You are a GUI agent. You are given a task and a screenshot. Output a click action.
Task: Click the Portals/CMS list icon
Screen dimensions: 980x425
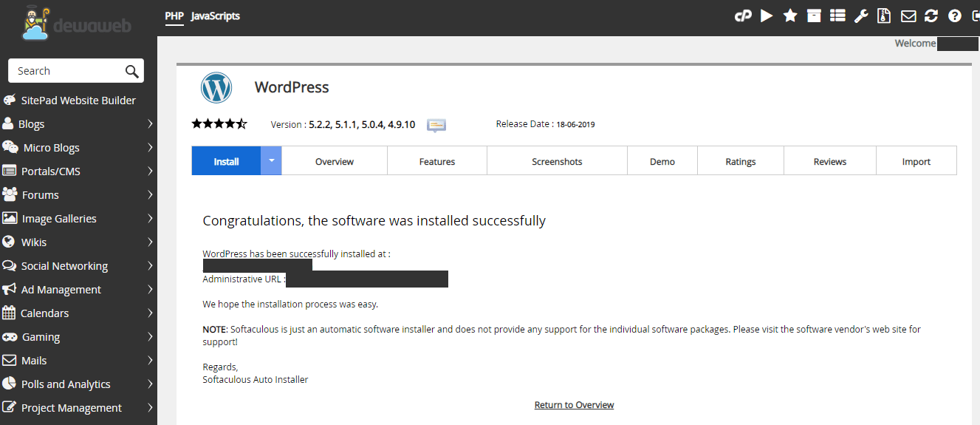(9, 171)
